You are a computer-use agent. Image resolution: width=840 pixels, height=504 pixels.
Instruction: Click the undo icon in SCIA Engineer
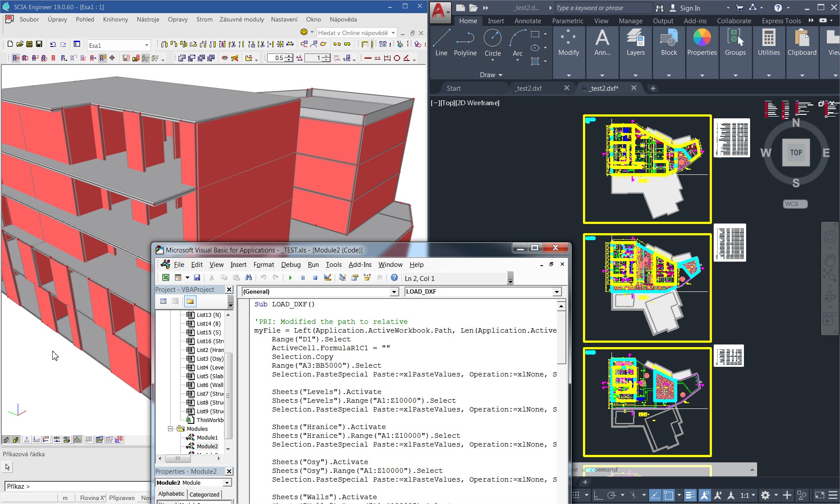tap(53, 44)
